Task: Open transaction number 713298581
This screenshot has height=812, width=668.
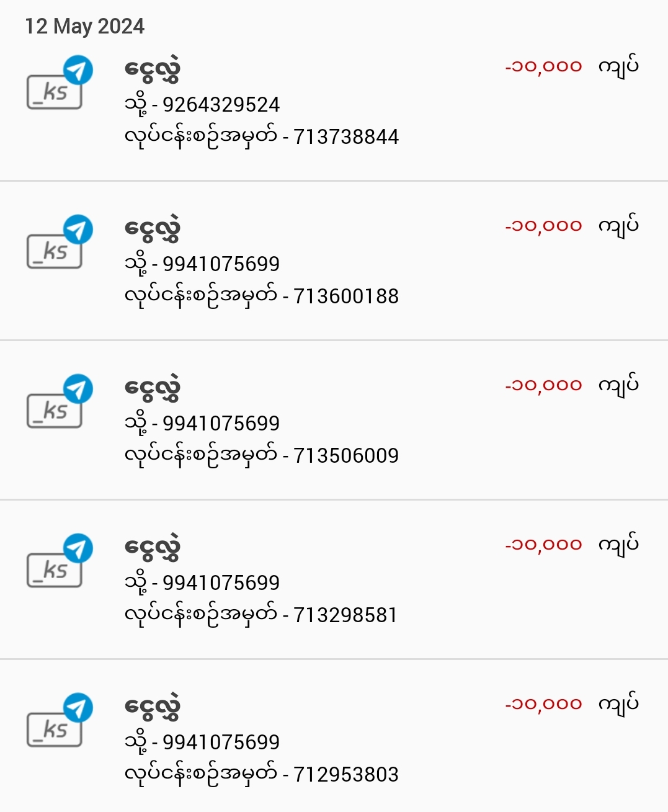Action: click(x=345, y=615)
